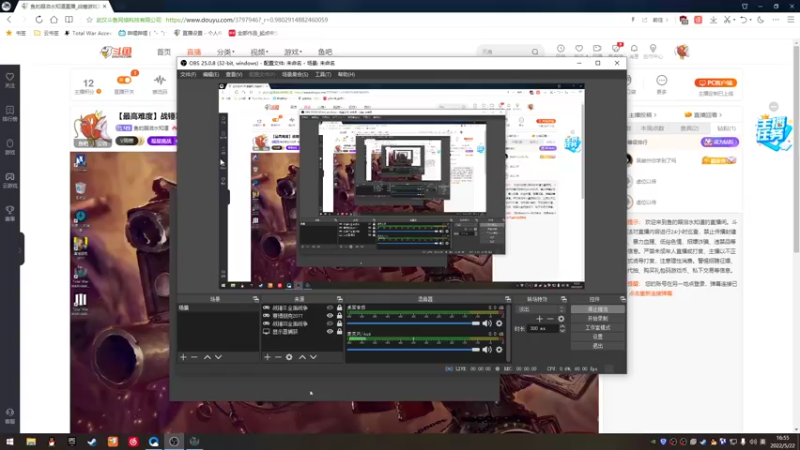Toggle visibility of the third source row
The width and height of the screenshot is (800, 450).
pos(330,323)
